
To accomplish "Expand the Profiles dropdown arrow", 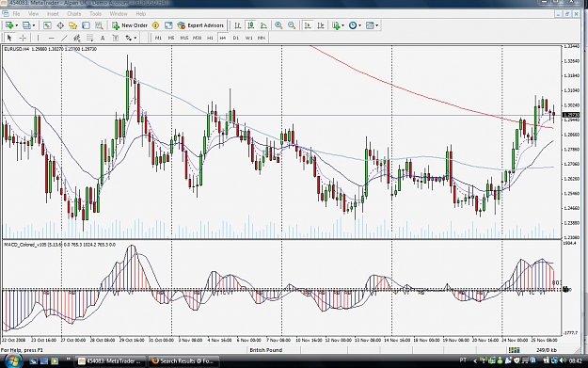I will [34, 25].
